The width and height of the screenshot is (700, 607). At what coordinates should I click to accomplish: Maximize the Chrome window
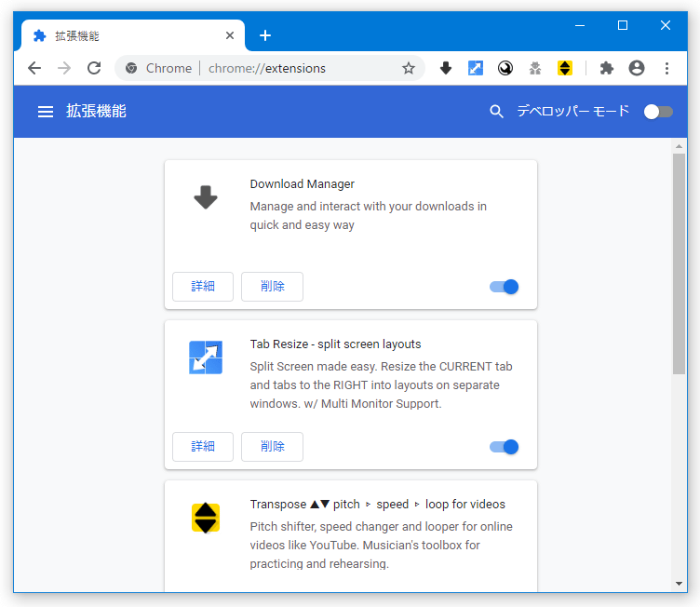(x=623, y=25)
